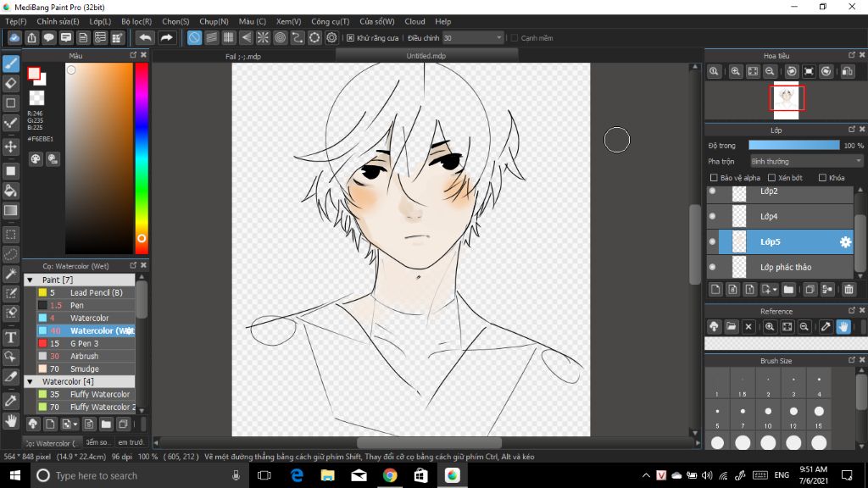This screenshot has width=868, height=488.
Task: Click the rainbow hue strip
Action: coord(142,158)
